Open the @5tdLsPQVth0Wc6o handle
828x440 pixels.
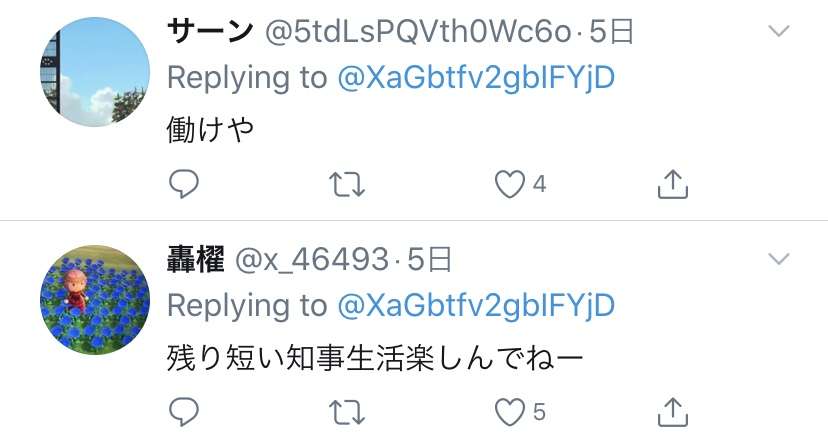pyautogui.click(x=418, y=32)
